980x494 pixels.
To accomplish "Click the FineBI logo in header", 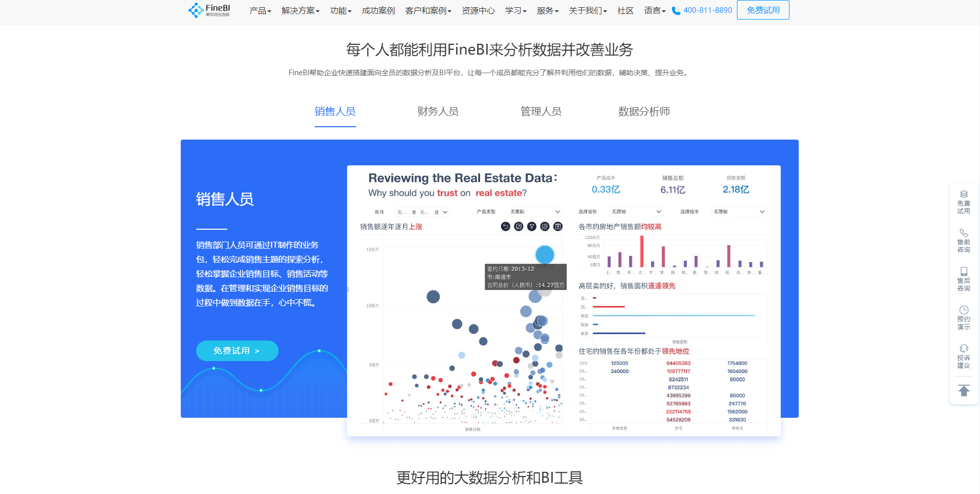I will point(209,10).
